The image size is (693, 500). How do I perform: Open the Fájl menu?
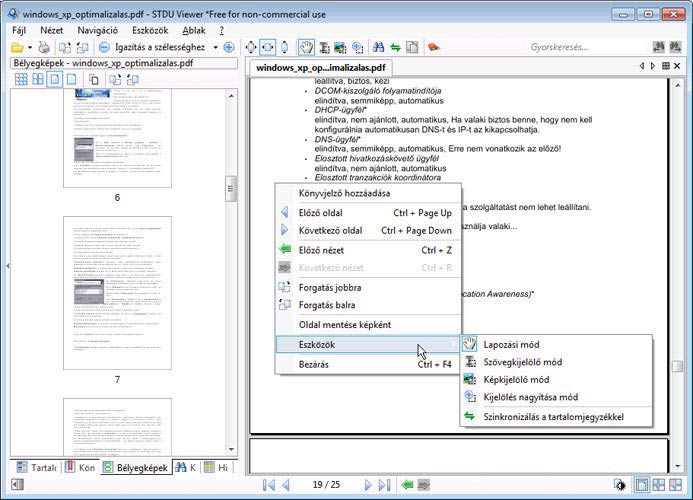coord(19,31)
